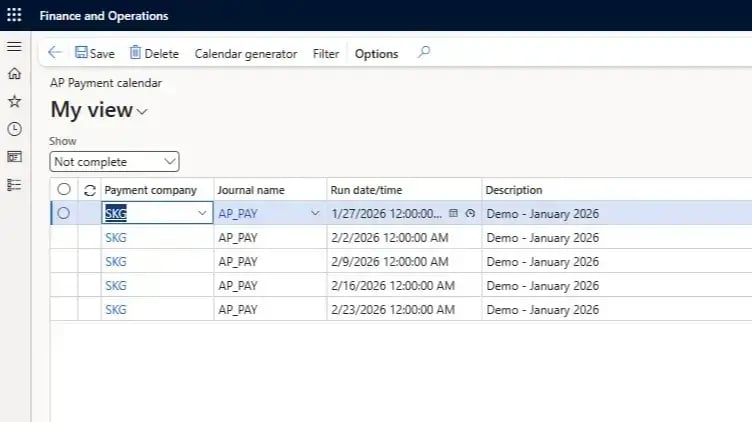This screenshot has width=752, height=422.
Task: Expand the navigation pane hamburger menu
Action: (x=14, y=47)
